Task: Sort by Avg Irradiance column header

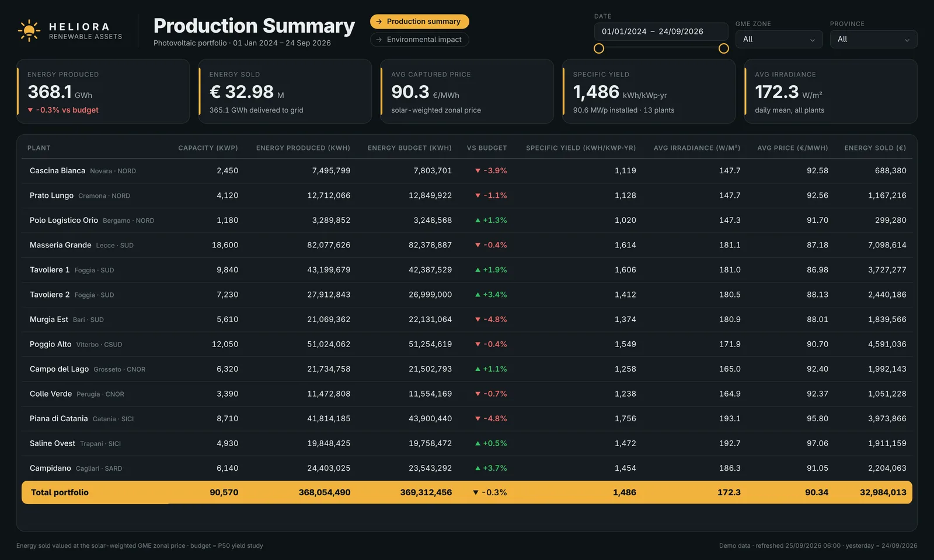Action: tap(697, 148)
